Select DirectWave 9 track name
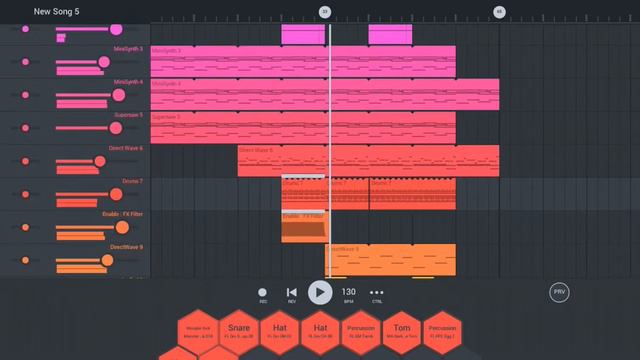This screenshot has height=360, width=640. click(x=127, y=247)
